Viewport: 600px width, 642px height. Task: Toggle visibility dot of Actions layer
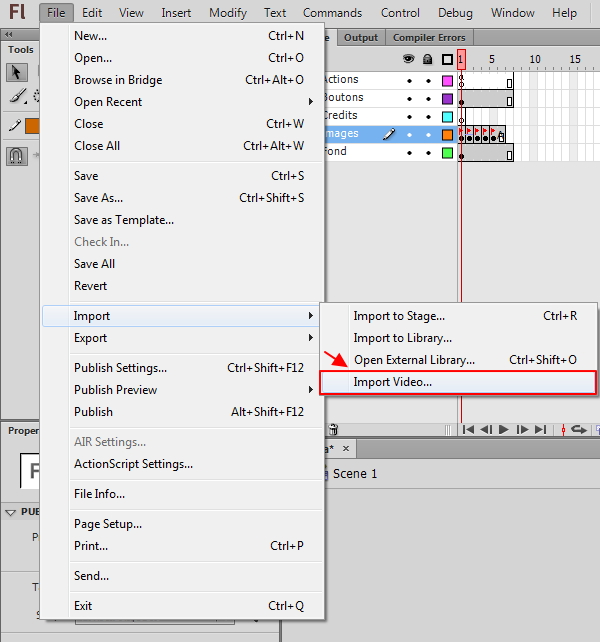[x=409, y=81]
